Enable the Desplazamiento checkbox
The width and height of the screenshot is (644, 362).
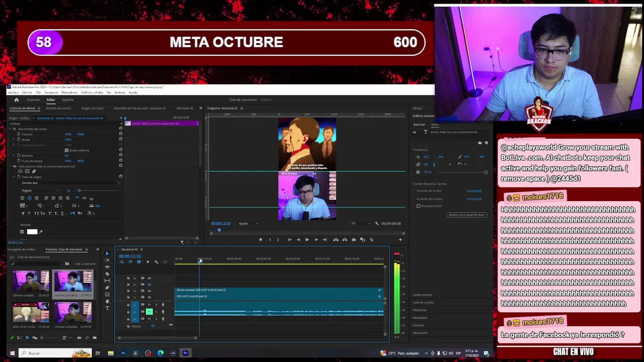(418, 206)
